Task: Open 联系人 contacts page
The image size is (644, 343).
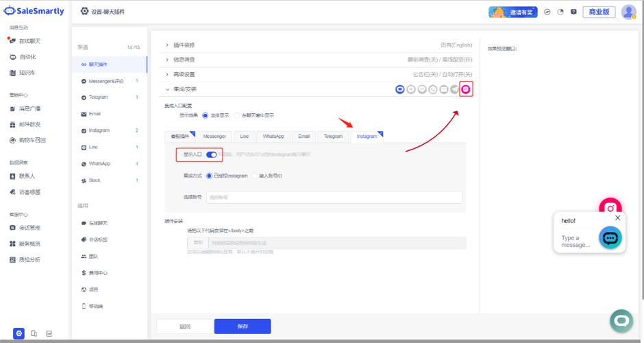Action: click(x=23, y=176)
